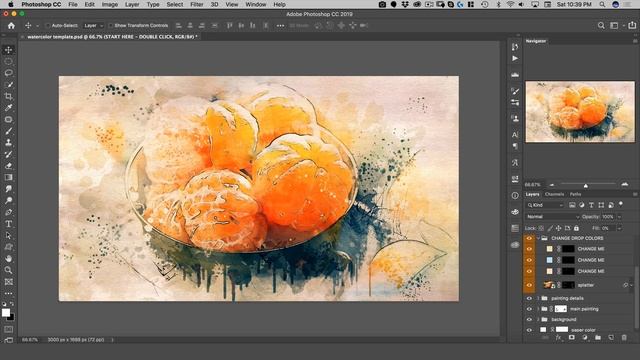This screenshot has width=640, height=360.
Task: Select the Elliptical Marquee tool
Action: pyautogui.click(x=8, y=62)
